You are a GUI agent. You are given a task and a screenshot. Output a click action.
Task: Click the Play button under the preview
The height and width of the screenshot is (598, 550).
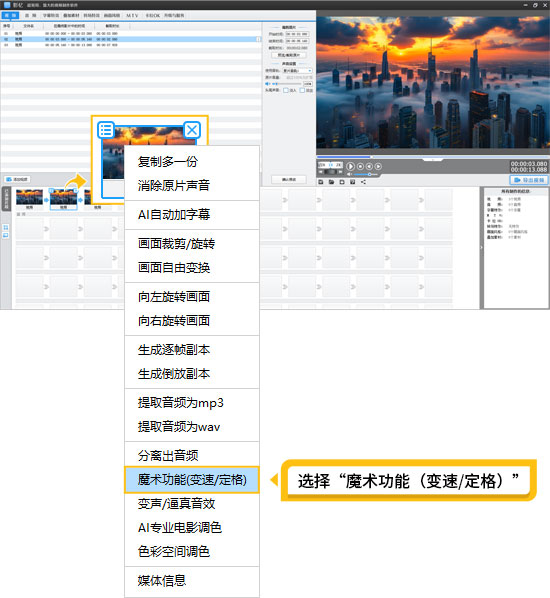pos(350,166)
